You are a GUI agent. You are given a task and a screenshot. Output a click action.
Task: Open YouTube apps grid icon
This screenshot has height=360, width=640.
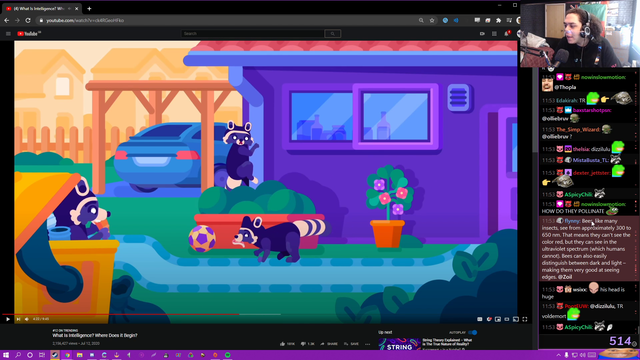tap(494, 33)
